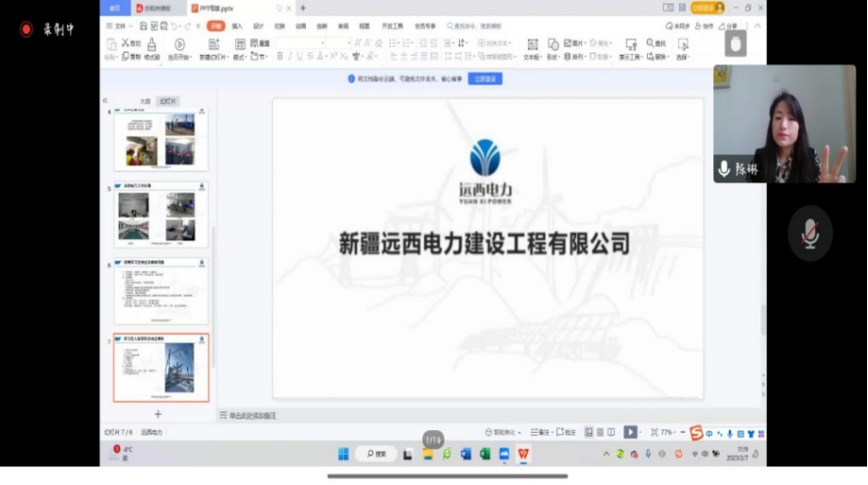Click the blue login now button in banner
Image resolution: width=868 pixels, height=485 pixels.
(485, 78)
